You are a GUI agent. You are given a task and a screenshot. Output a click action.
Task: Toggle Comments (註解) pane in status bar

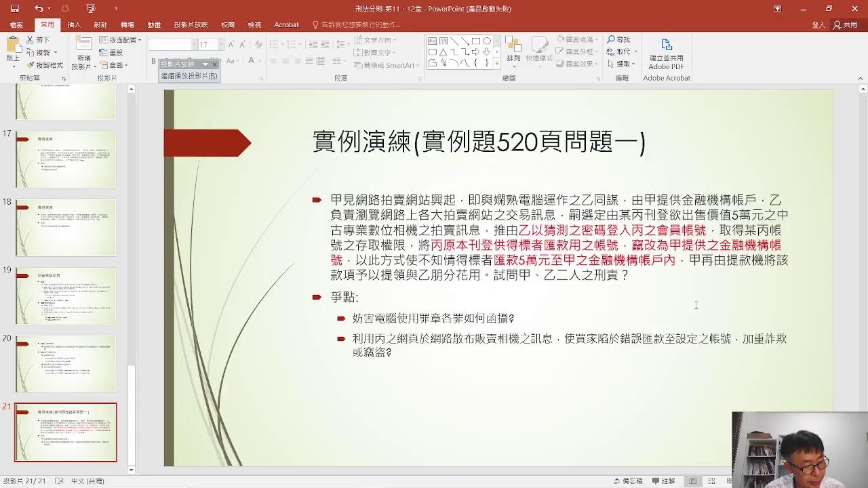(x=663, y=481)
